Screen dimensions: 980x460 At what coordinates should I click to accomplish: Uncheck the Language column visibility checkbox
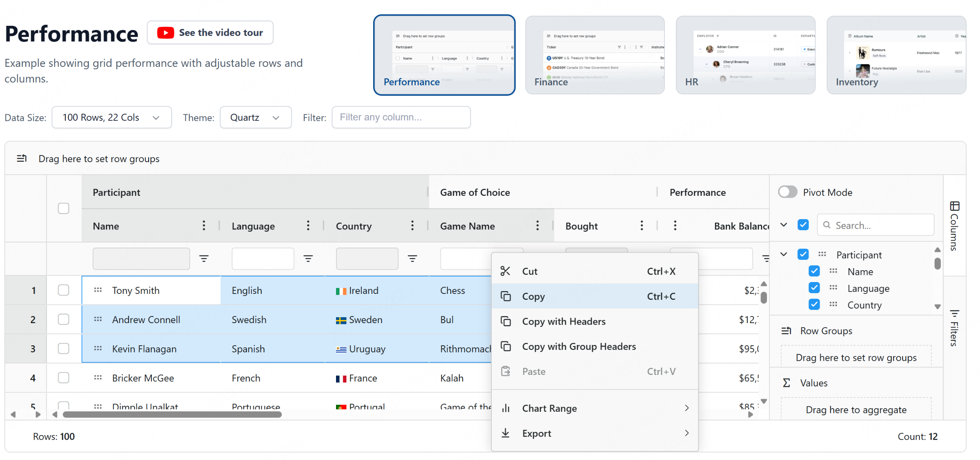coord(814,288)
